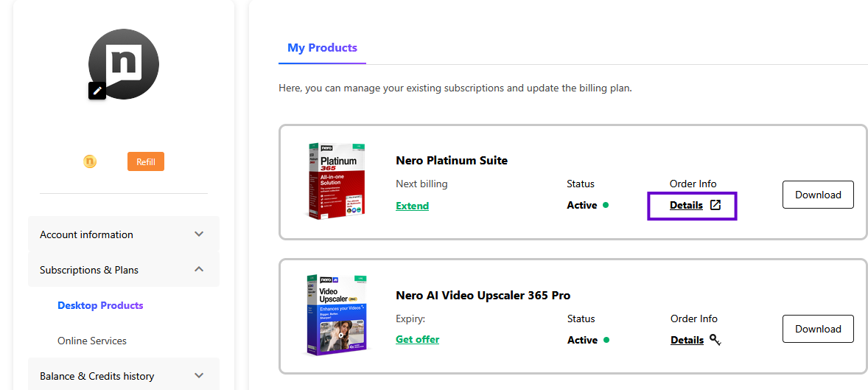Click the Nero Platinum Suite title

tap(452, 161)
